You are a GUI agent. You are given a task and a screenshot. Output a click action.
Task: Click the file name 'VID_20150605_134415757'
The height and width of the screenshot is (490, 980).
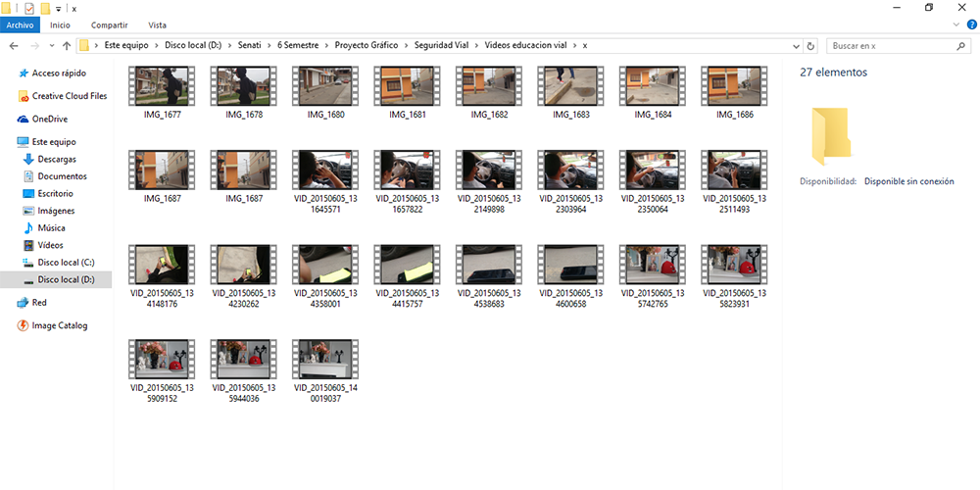(x=407, y=299)
